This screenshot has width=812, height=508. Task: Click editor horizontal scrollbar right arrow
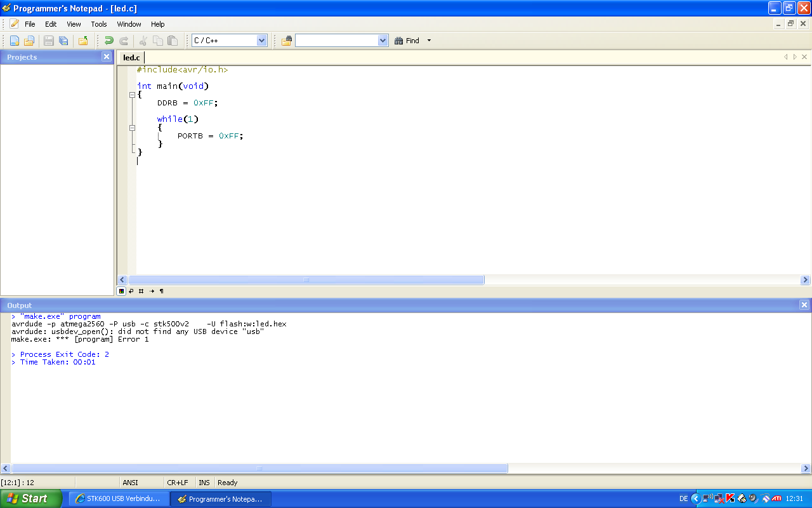(x=805, y=279)
